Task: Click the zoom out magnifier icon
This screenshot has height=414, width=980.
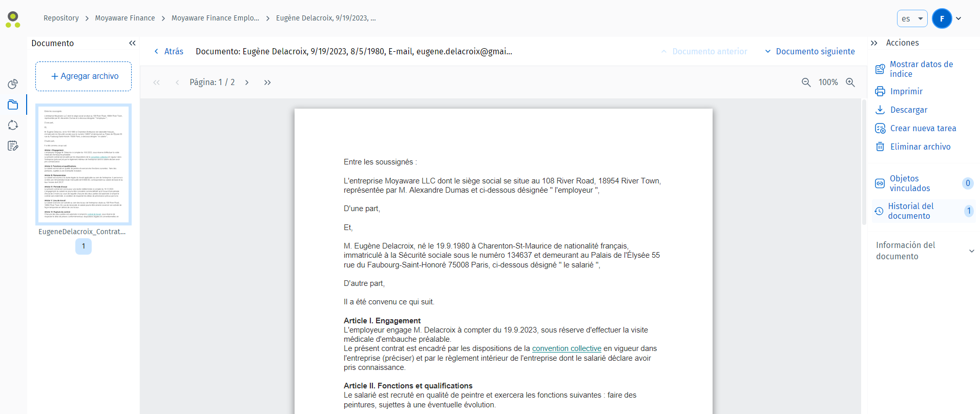Action: (x=806, y=82)
